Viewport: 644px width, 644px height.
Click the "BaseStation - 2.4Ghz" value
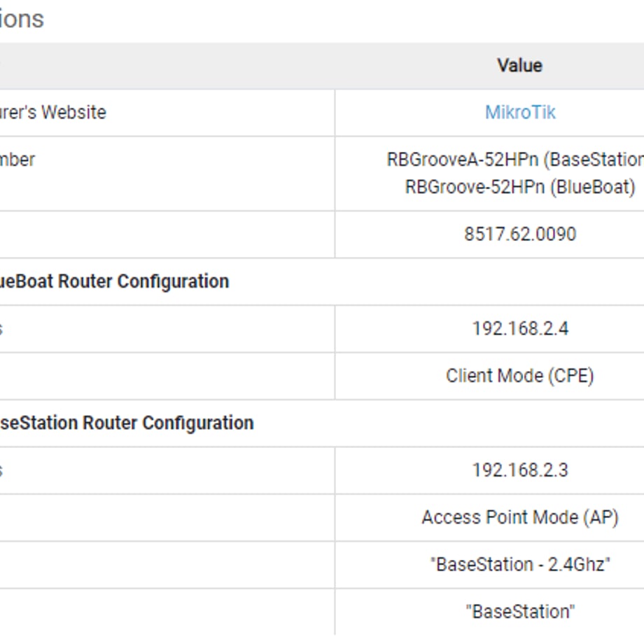520,565
